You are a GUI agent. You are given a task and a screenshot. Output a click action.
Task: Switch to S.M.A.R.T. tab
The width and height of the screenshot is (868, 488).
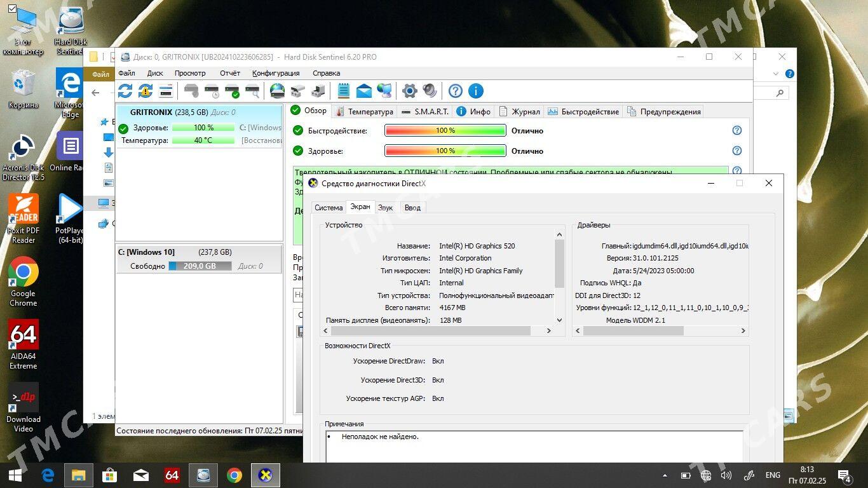pos(425,111)
